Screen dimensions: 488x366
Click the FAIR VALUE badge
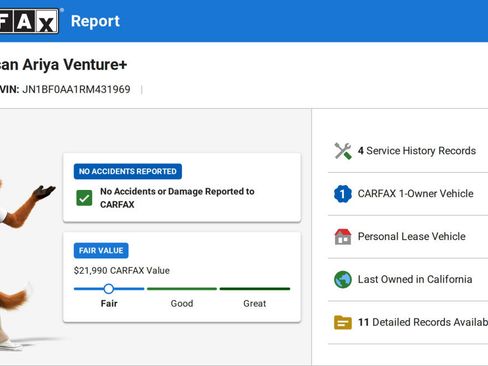(x=101, y=250)
